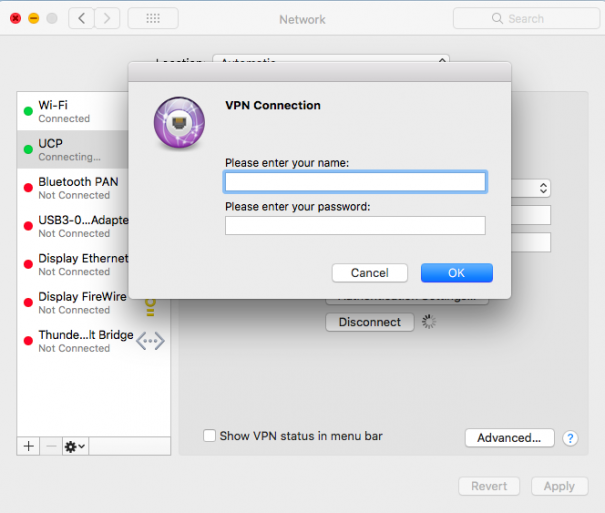Click the VPN Connection globe icon
Viewport: 605px width, 513px height.
coord(179,123)
